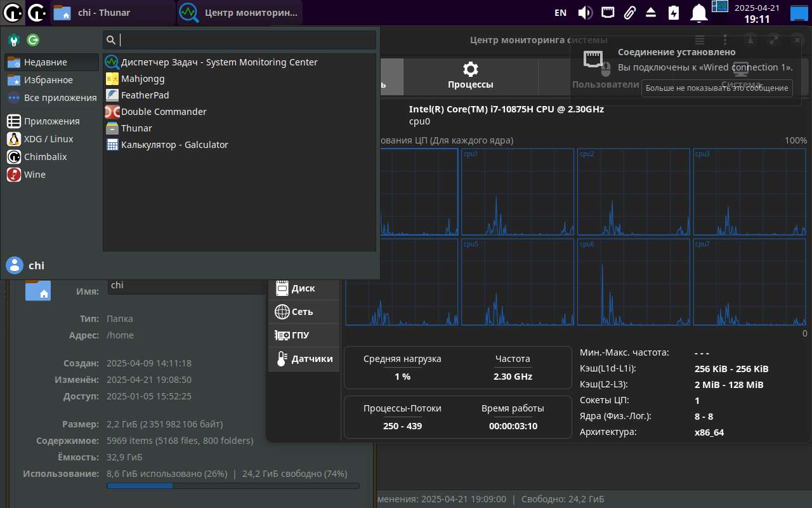Launch Double Commander from the menu
This screenshot has width=812, height=508.
coord(239,112)
